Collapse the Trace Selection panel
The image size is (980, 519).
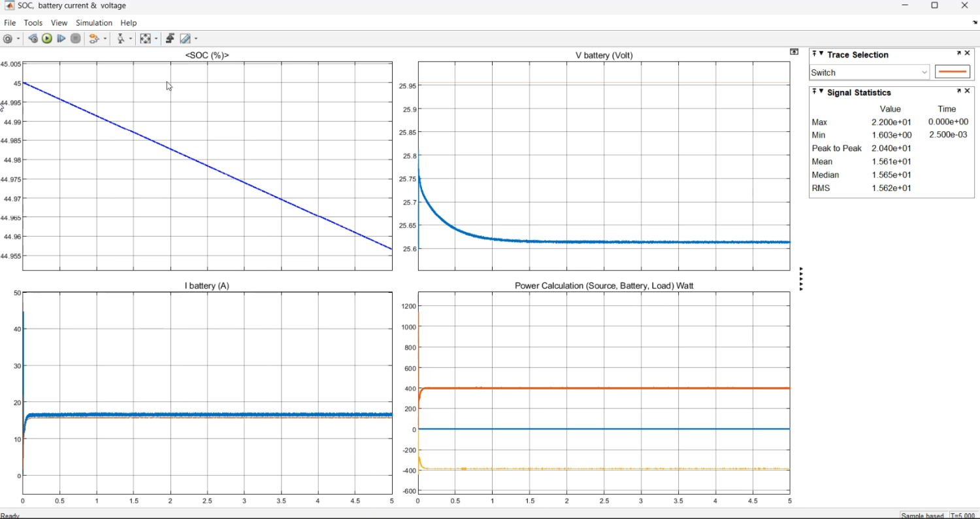tap(821, 54)
